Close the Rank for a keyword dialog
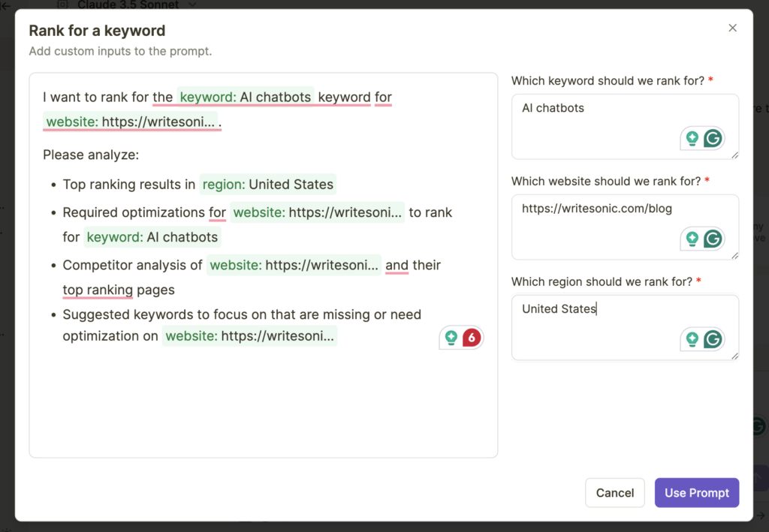 pyautogui.click(x=732, y=28)
